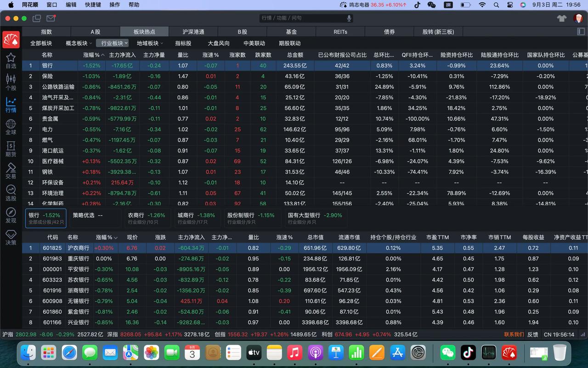588x368 pixels.
Task: Click the voice input microphone icon
Action: click(x=349, y=19)
